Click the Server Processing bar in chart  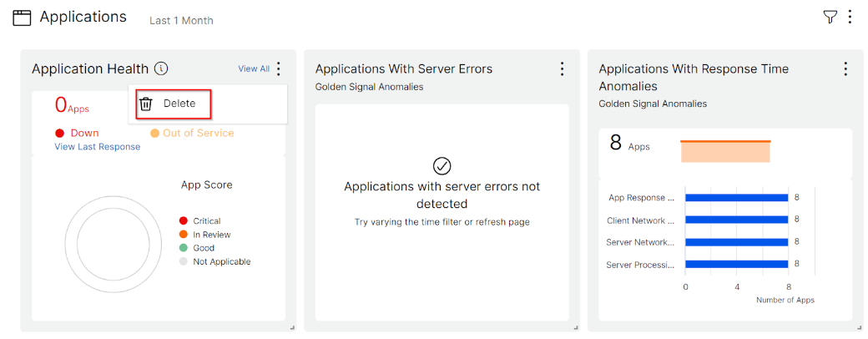click(737, 264)
